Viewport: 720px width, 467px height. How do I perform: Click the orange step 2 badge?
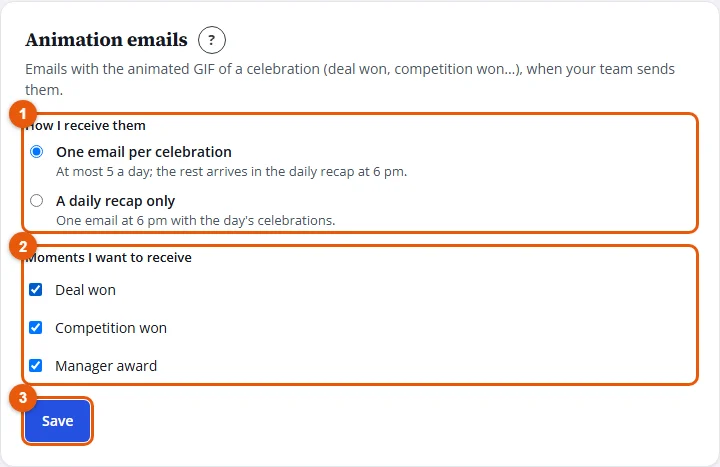[23, 247]
